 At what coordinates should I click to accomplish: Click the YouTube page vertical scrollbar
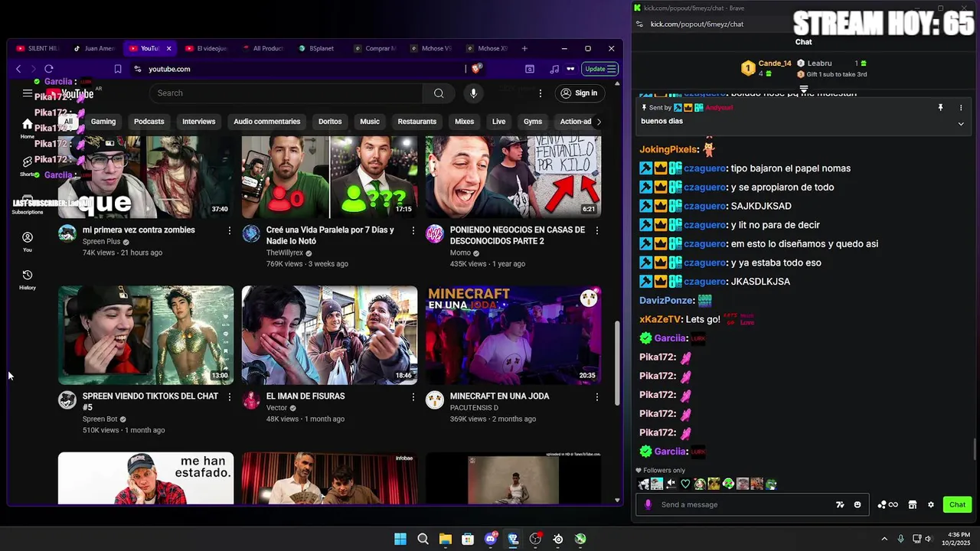tap(617, 363)
